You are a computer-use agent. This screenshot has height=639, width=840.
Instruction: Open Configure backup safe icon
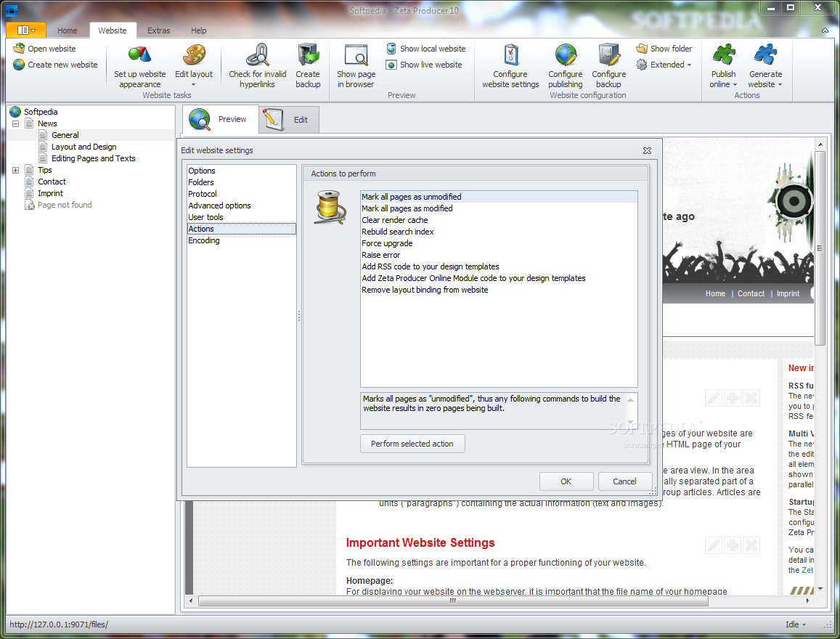(x=609, y=54)
